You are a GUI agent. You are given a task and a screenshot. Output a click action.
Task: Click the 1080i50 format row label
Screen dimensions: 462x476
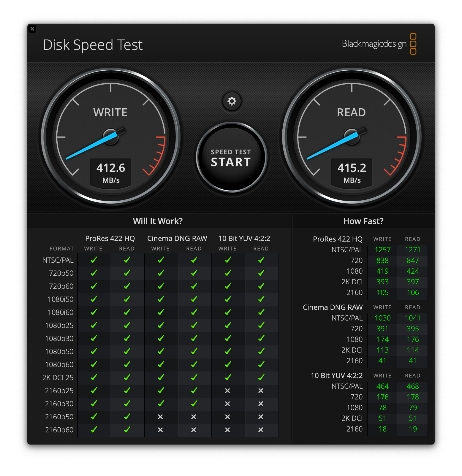(x=60, y=299)
